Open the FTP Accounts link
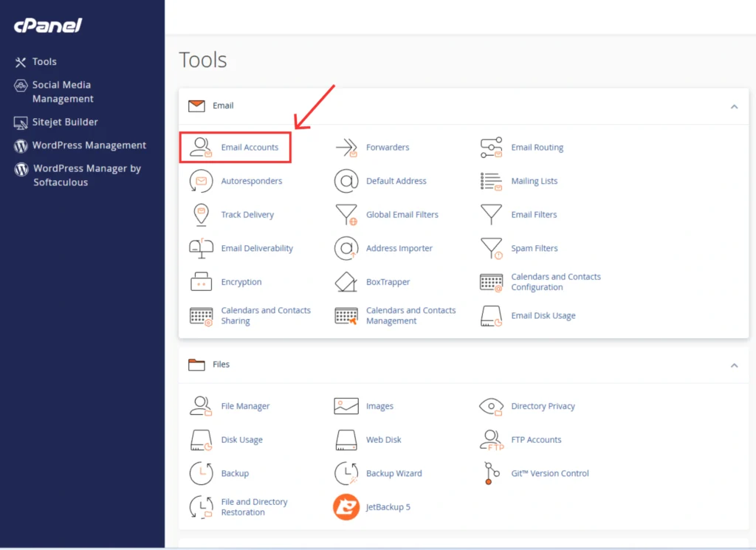The image size is (756, 550). click(536, 439)
